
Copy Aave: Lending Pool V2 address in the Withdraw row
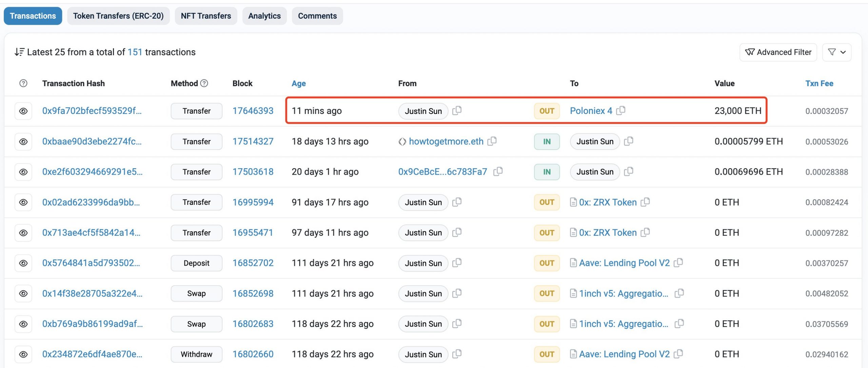coord(678,354)
